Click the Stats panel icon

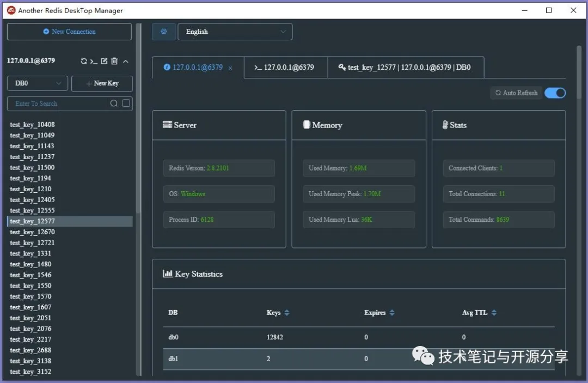[x=445, y=125]
